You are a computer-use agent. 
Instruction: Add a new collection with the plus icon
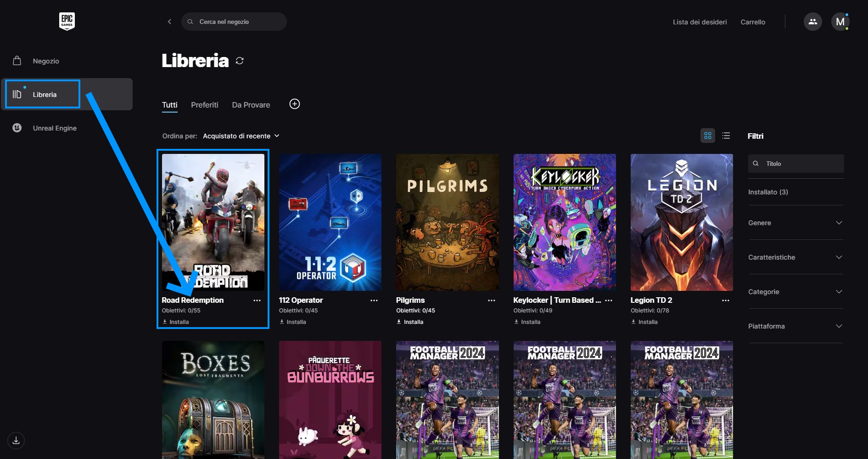[x=295, y=104]
